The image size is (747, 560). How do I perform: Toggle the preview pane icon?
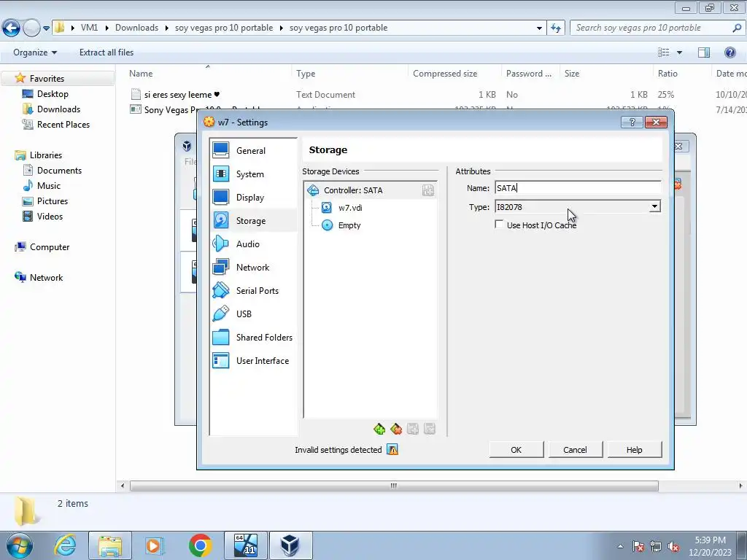pyautogui.click(x=704, y=52)
